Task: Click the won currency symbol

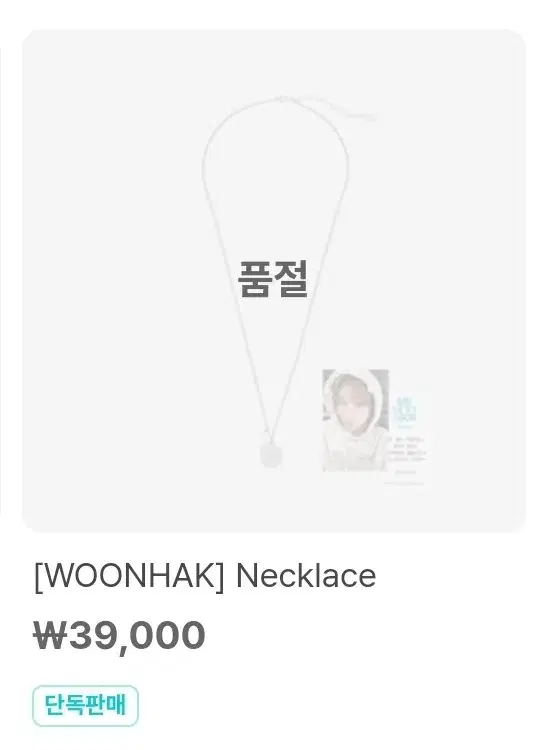Action: (49, 635)
